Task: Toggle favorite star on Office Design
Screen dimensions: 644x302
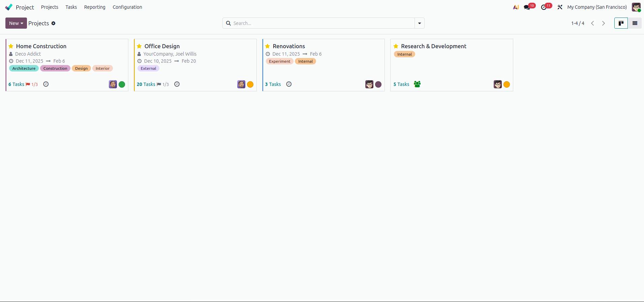Action: point(139,46)
